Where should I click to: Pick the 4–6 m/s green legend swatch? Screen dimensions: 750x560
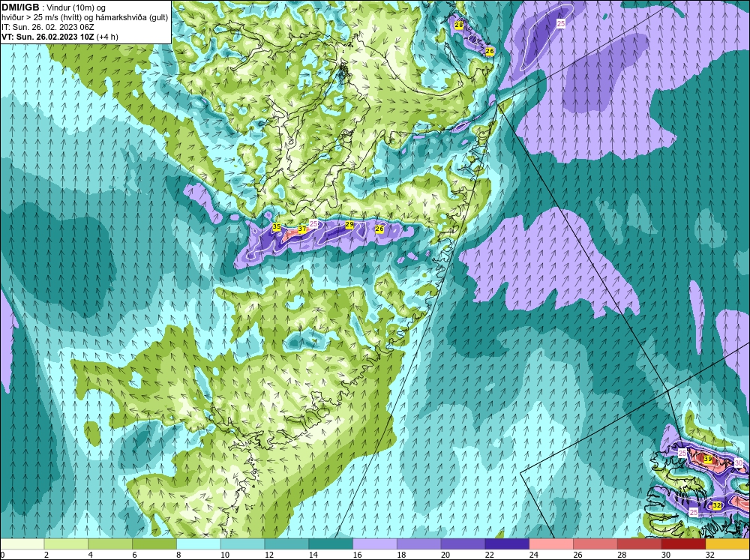coord(110,544)
